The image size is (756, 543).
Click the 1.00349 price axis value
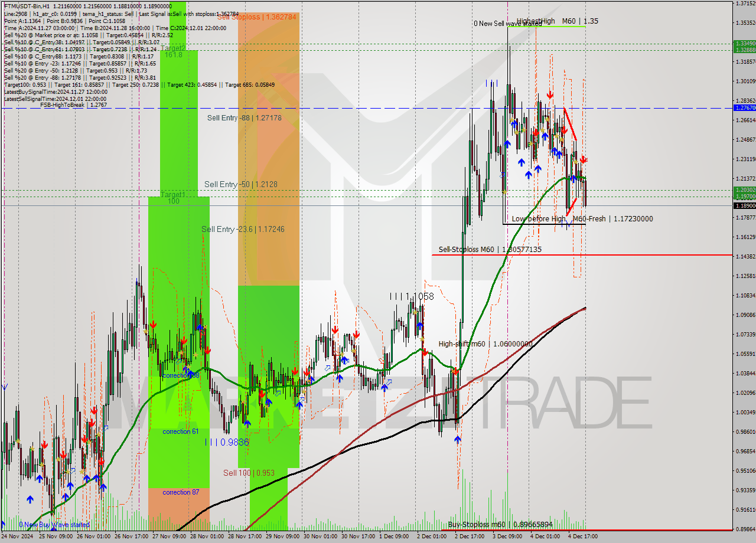(745, 413)
